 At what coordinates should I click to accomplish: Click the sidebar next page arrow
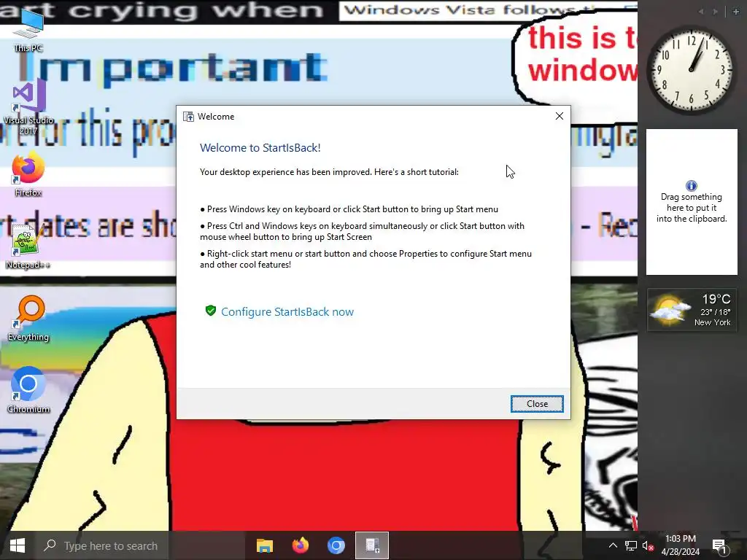715,12
